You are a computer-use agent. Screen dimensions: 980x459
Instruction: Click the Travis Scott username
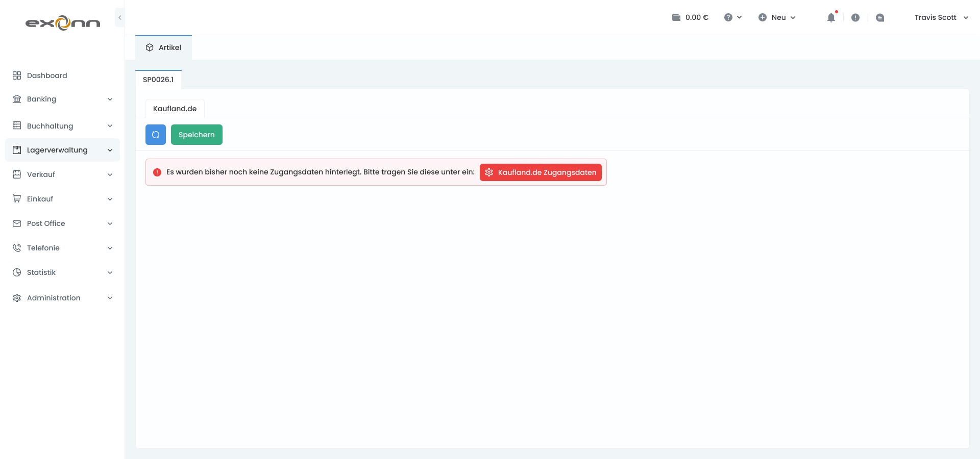click(935, 17)
